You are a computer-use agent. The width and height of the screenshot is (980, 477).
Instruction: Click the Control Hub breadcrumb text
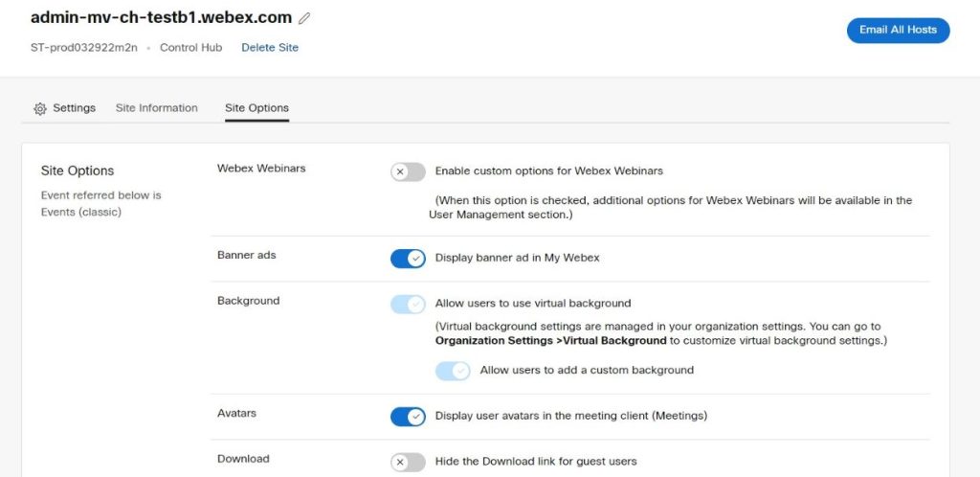[190, 48]
